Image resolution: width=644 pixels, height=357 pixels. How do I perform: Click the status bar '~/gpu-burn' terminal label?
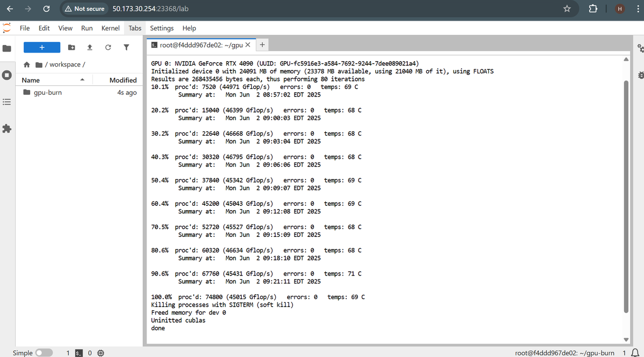tap(565, 353)
